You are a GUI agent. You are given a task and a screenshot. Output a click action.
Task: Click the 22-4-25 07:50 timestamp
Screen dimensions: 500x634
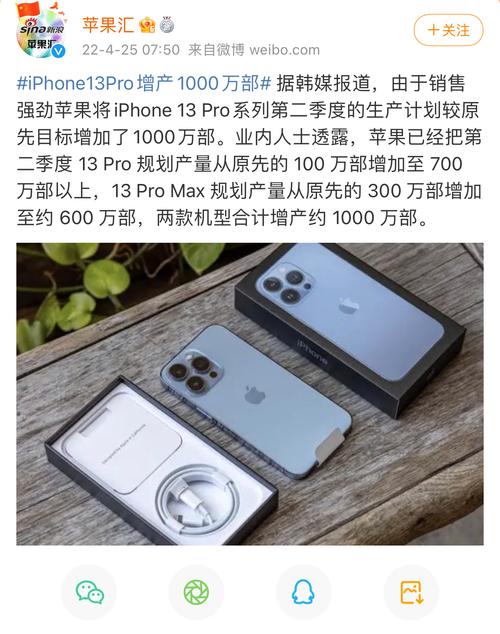coord(131,50)
